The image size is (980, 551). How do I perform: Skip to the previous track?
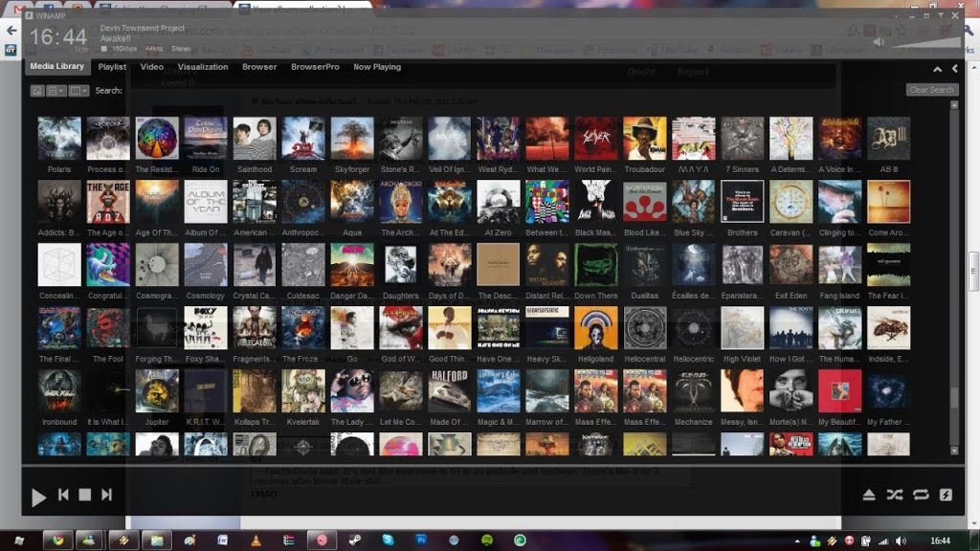click(x=63, y=495)
